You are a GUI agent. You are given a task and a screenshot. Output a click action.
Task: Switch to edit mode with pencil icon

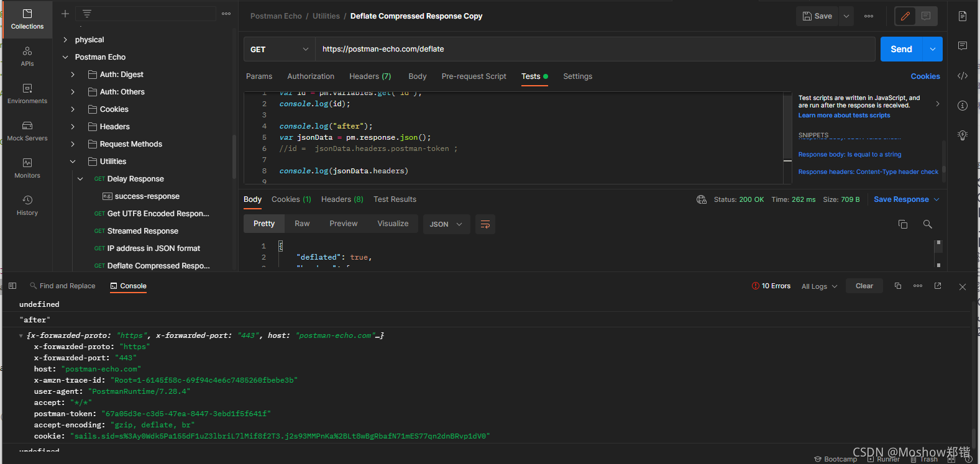(x=905, y=16)
